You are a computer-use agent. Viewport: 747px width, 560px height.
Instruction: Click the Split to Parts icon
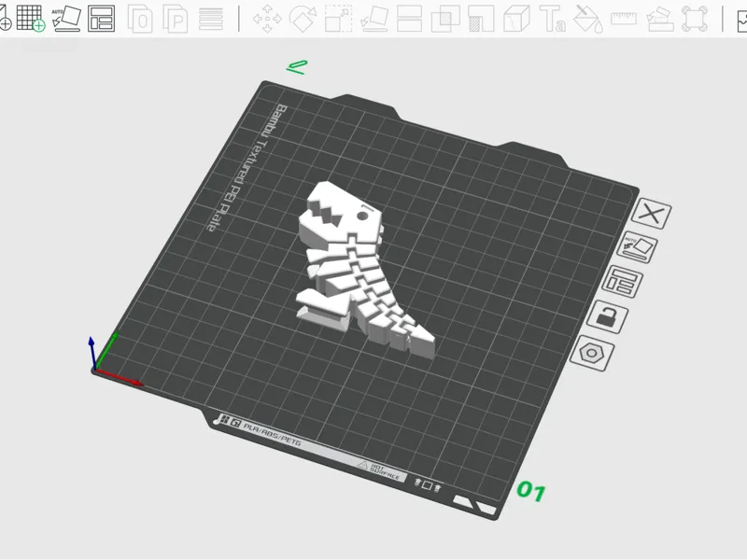tap(176, 19)
